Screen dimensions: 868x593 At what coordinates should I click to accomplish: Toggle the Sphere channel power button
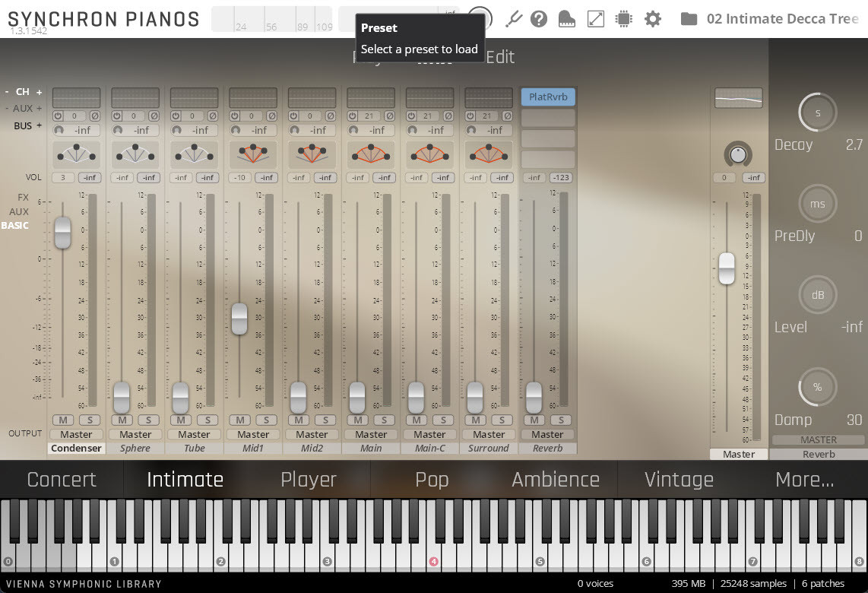tap(117, 116)
